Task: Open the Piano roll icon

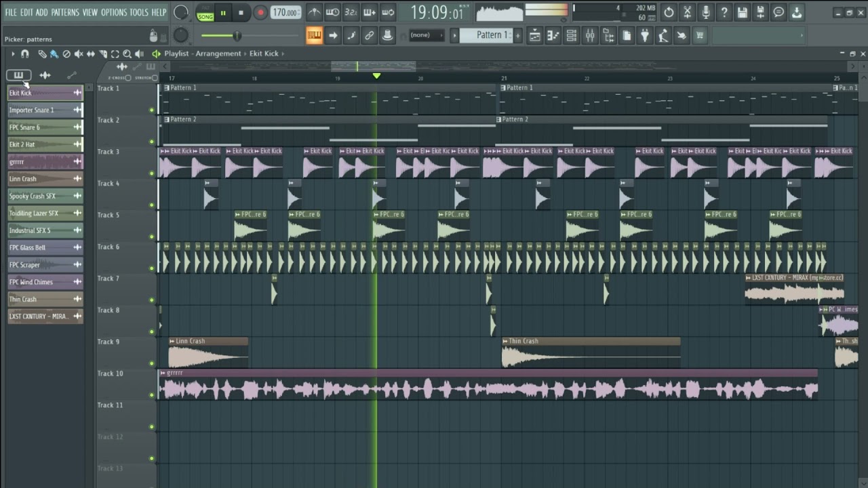Action: click(553, 35)
